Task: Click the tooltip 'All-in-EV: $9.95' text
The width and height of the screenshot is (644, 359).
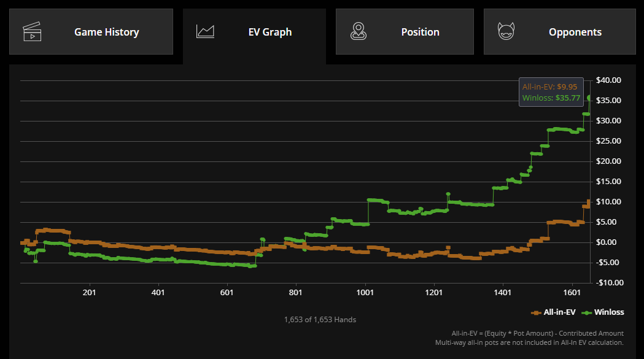Action: click(549, 87)
